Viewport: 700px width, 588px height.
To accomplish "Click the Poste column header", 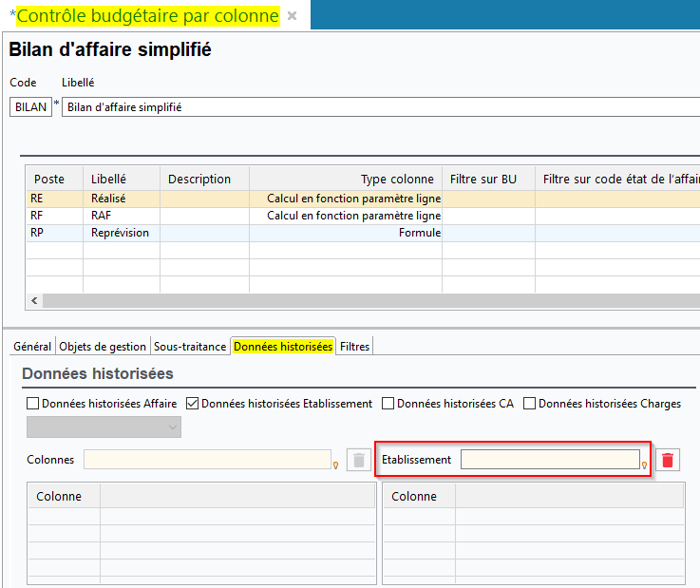I will click(55, 179).
